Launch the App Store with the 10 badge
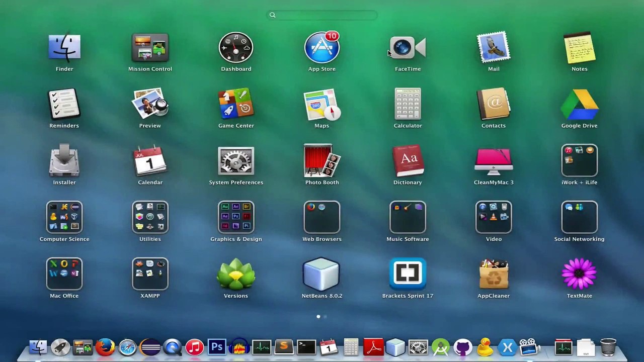This screenshot has width=644, height=362. pos(322,48)
